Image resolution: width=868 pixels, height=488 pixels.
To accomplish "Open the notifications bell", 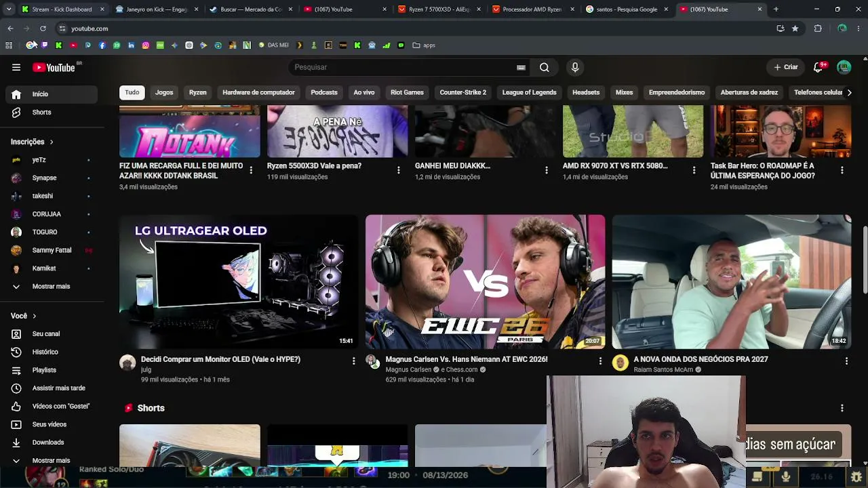I will pos(818,67).
